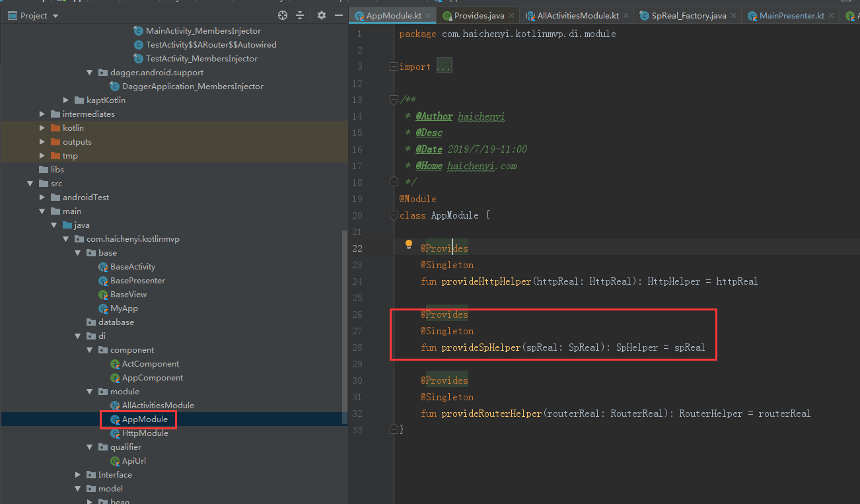Click haichenyi.com home link in comment
Viewport: 860px width, 504px height.
tap(482, 166)
